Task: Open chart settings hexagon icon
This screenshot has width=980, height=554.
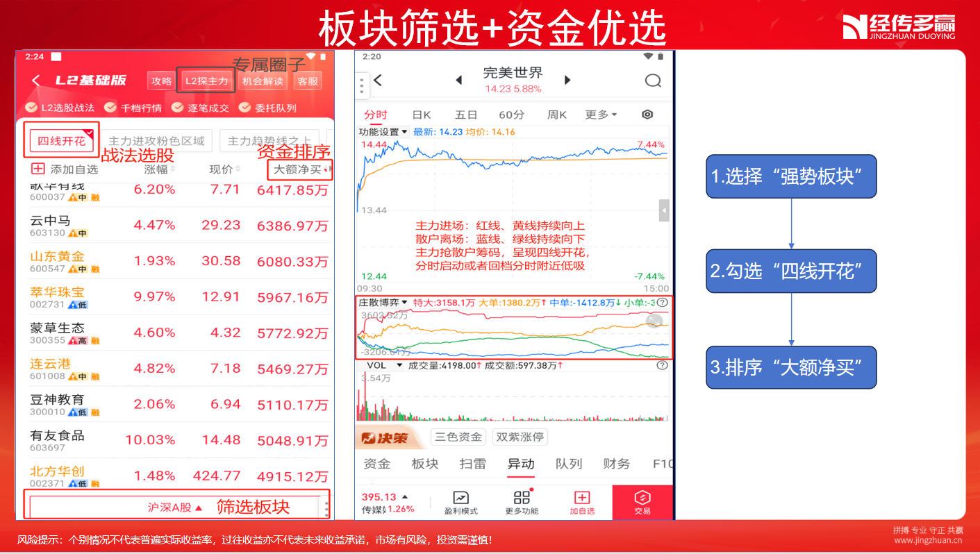Action: point(647,115)
